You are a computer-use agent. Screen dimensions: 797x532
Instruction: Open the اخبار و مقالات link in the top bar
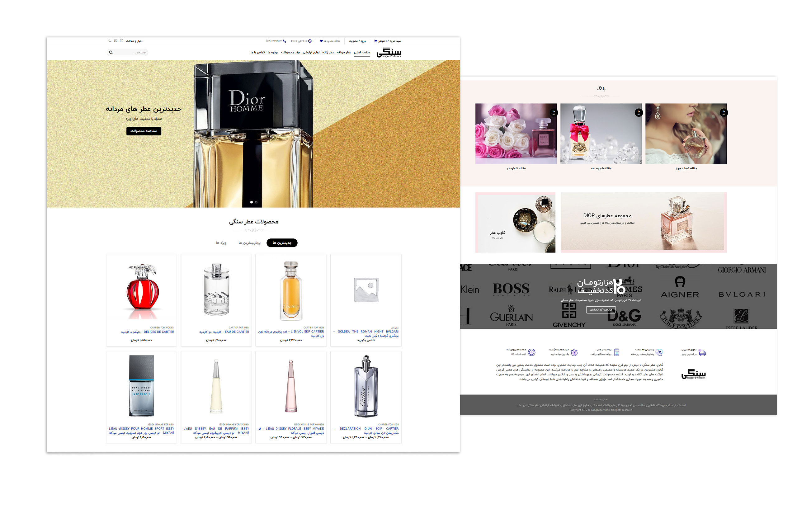click(134, 41)
